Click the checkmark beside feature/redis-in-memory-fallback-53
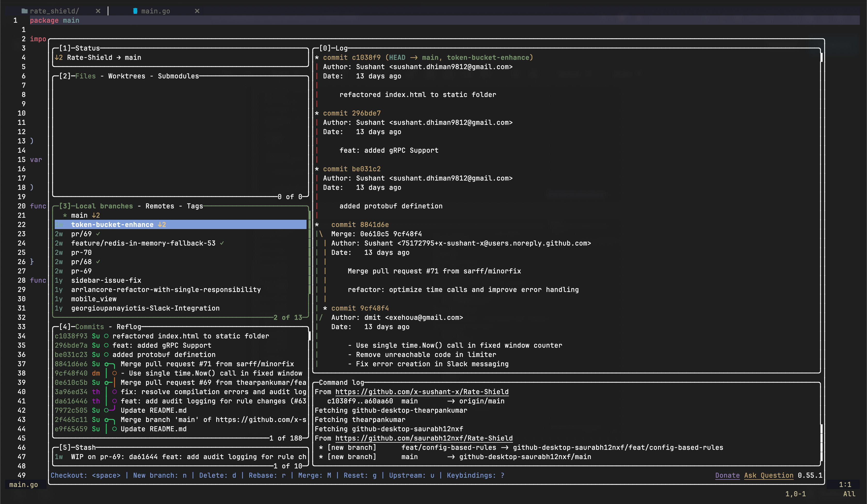This screenshot has height=504, width=867. click(222, 243)
